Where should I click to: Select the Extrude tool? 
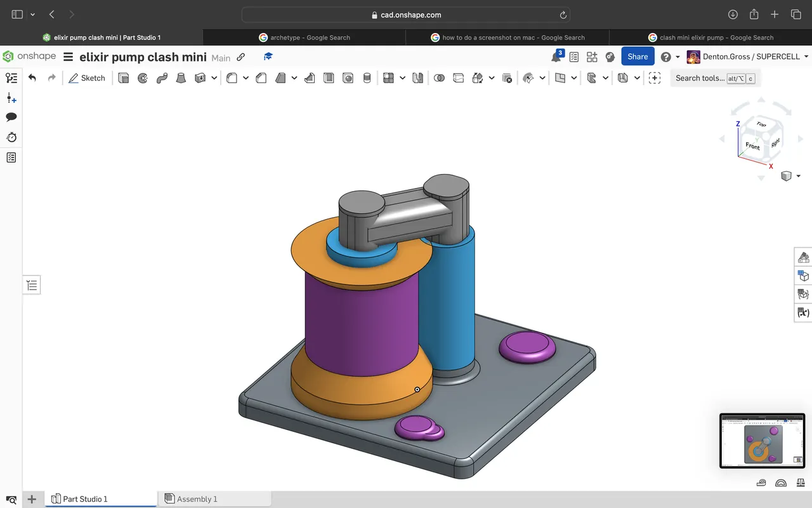click(x=124, y=78)
